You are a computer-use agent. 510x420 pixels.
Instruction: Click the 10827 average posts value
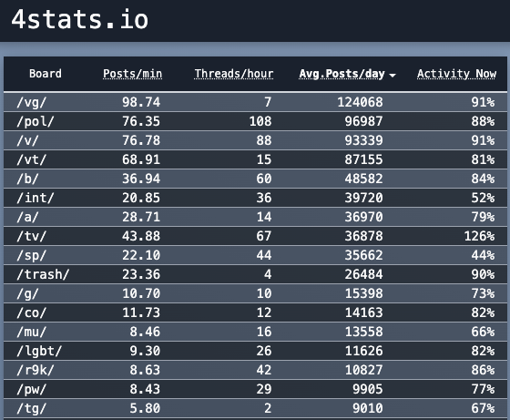364,370
